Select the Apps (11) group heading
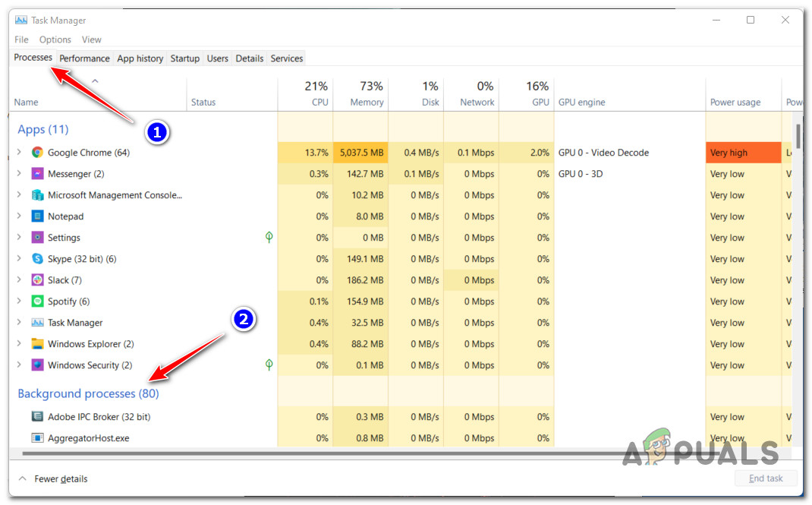812x505 pixels. 43,129
